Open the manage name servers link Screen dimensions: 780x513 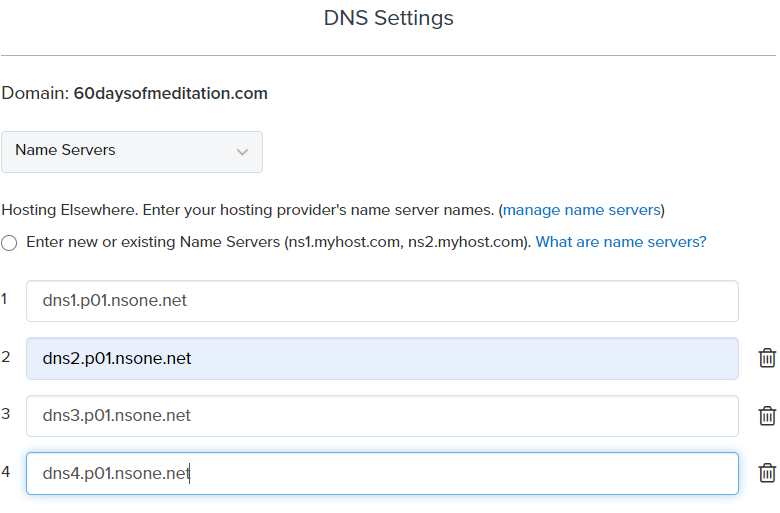(582, 210)
